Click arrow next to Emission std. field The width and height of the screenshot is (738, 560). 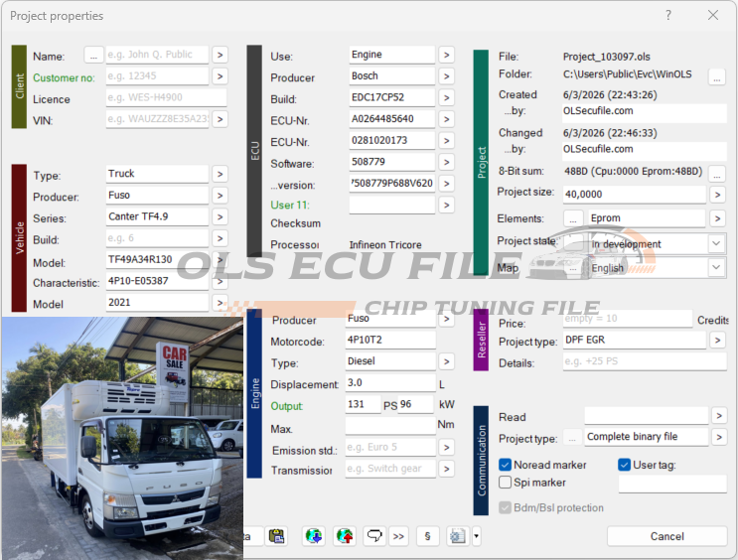446,447
